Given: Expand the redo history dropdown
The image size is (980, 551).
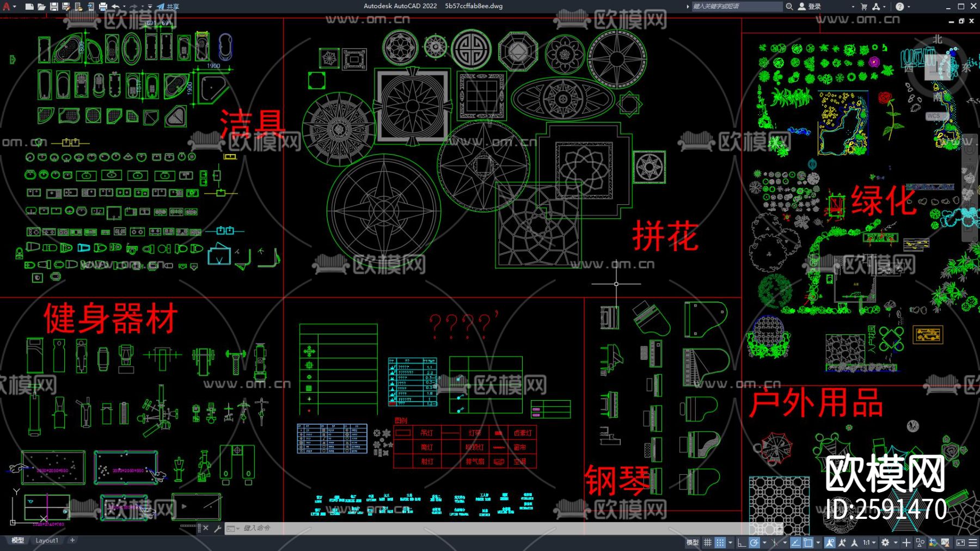Looking at the screenshot, I should tap(142, 7).
